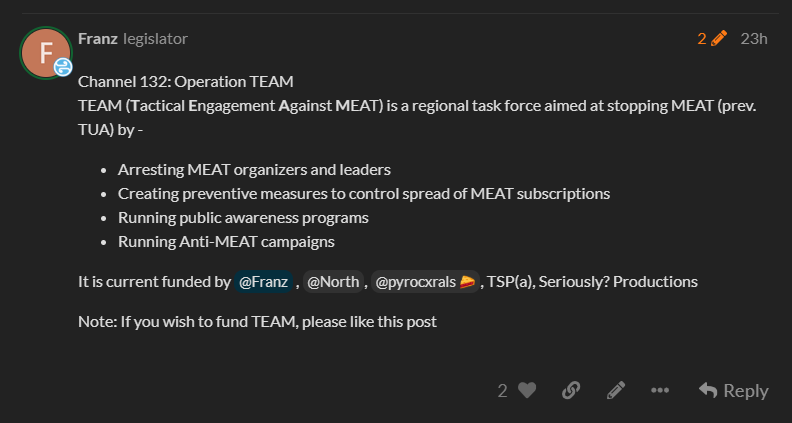Screen dimensions: 792x423
Task: Click the 23h post timestamp
Action: (x=754, y=39)
